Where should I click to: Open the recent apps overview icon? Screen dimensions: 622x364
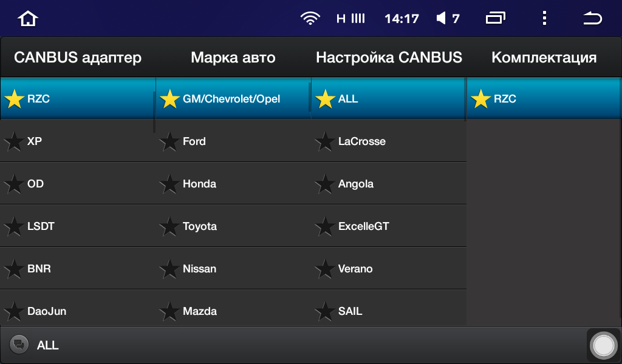(x=495, y=19)
